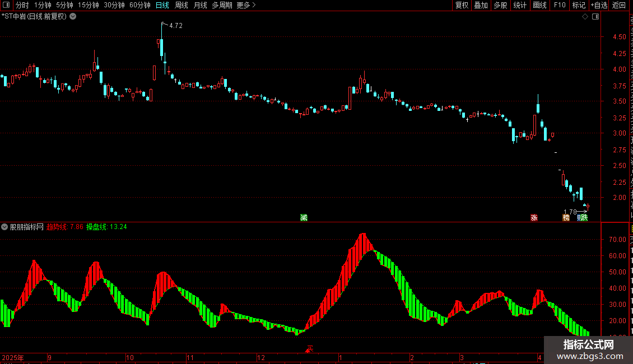Click the 4.72 high price label
The height and width of the screenshot is (364, 633).
[175, 25]
